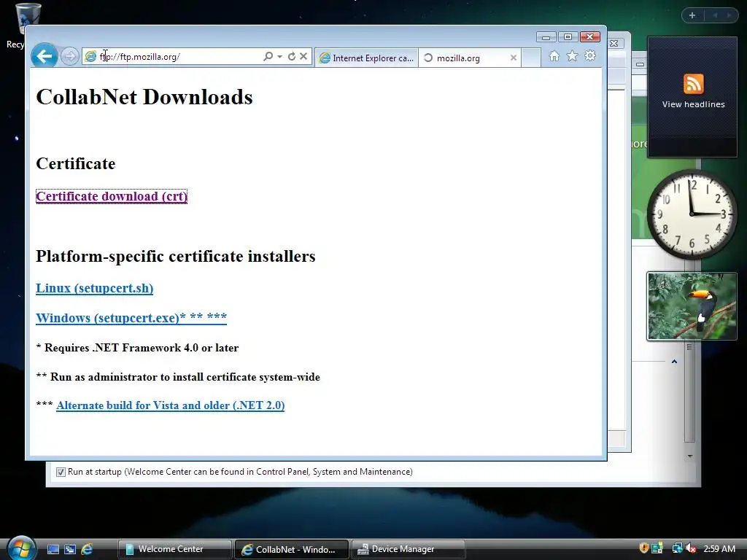Click the background window's close X button
747x560 pixels.
tap(614, 43)
